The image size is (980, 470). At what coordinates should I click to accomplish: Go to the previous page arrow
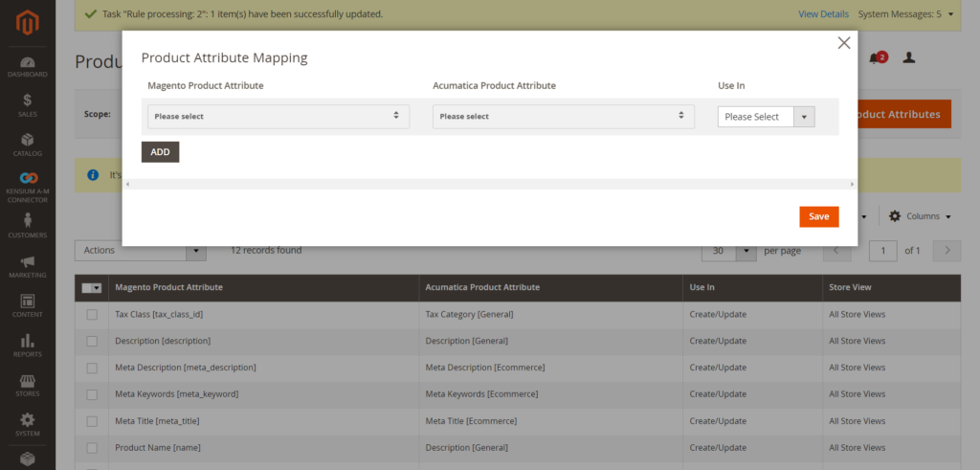[x=837, y=251]
